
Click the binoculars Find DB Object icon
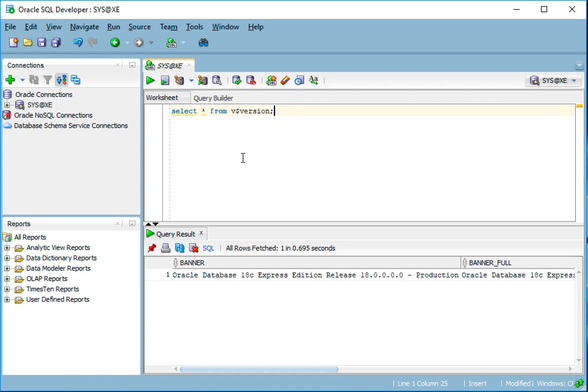click(x=203, y=43)
